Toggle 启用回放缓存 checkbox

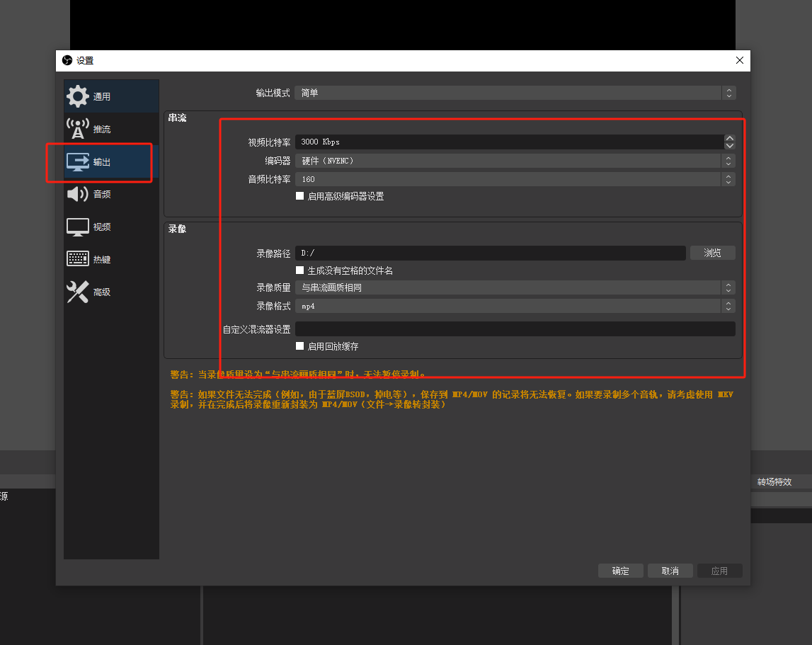click(x=300, y=346)
